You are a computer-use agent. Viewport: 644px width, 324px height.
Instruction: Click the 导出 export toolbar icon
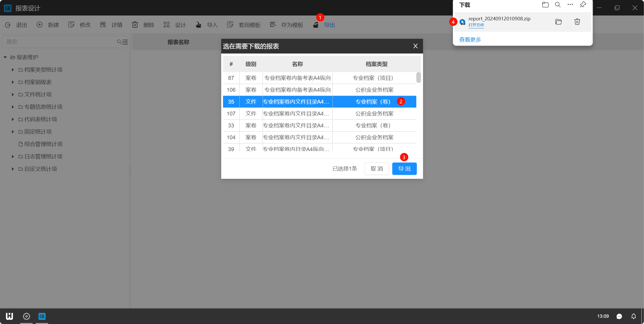(x=316, y=25)
